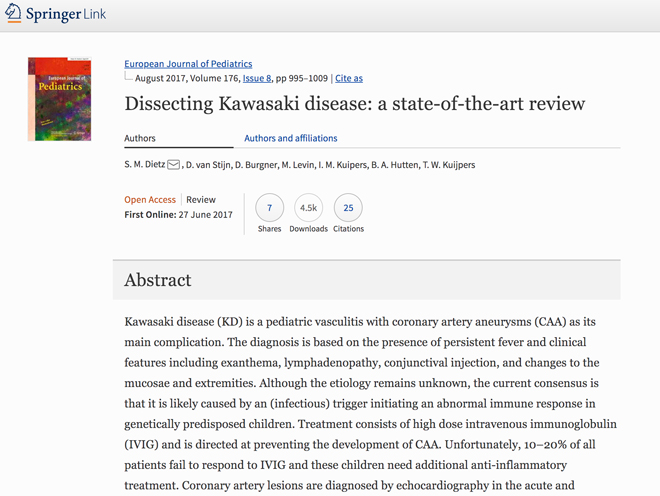Open the European Journal of Pediatrics cover thumbnail
The height and width of the screenshot is (496, 660).
(x=59, y=99)
